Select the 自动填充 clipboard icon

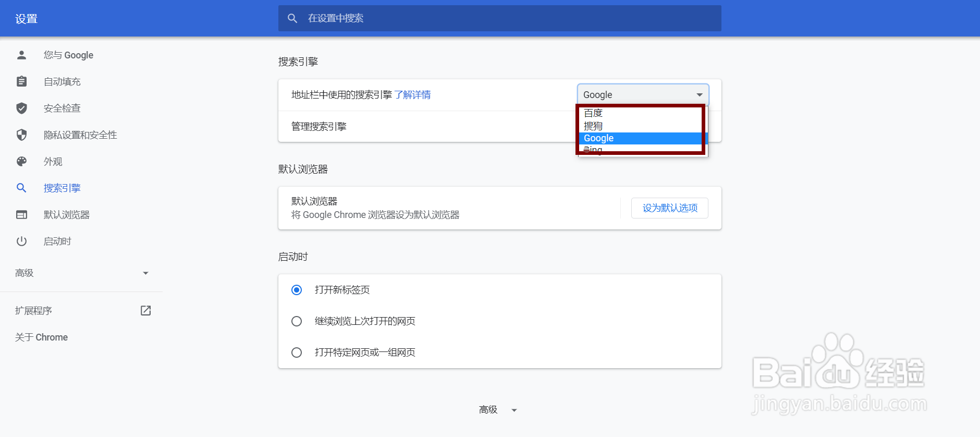click(21, 81)
